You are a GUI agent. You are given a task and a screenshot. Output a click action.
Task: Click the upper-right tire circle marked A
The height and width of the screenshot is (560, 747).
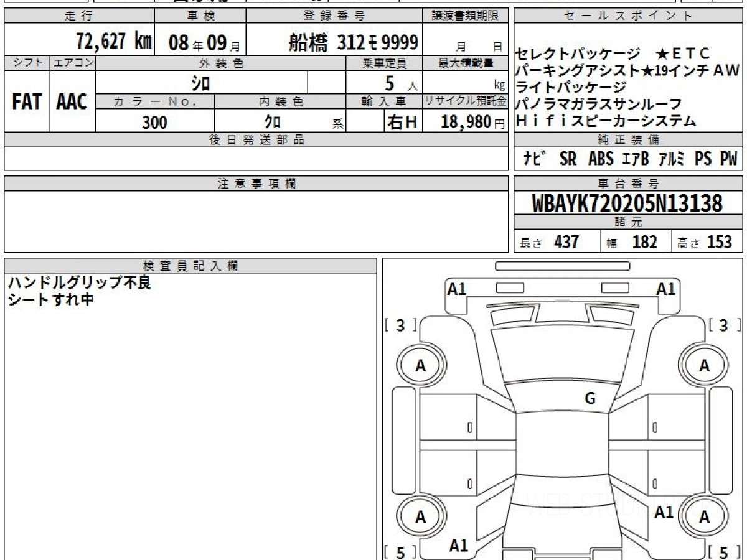[704, 366]
